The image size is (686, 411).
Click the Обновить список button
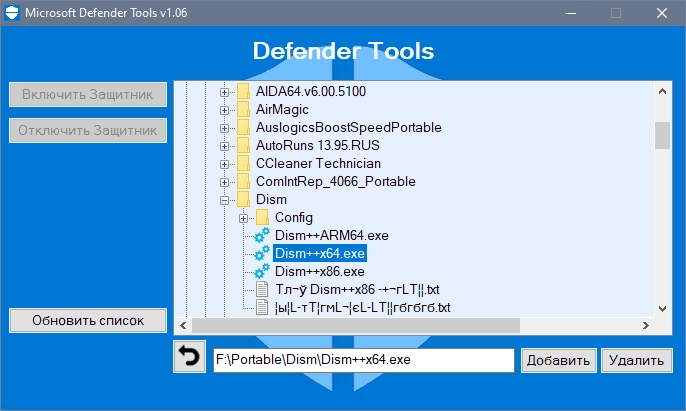88,320
